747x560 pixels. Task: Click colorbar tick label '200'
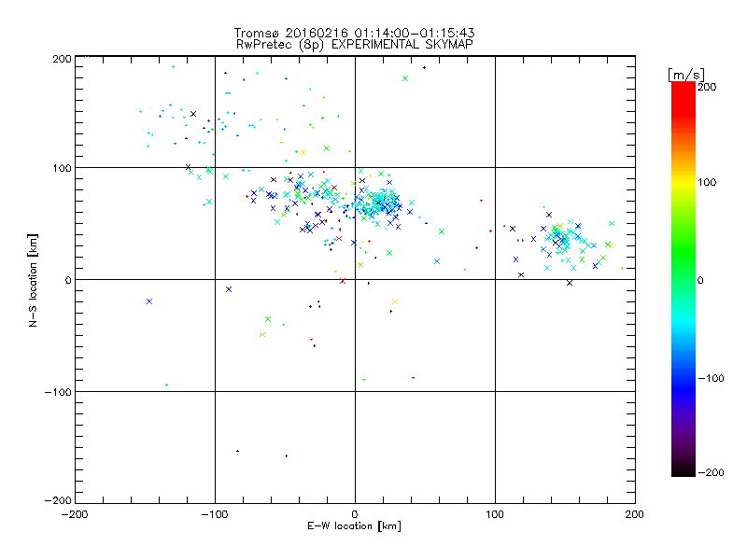coord(707,87)
